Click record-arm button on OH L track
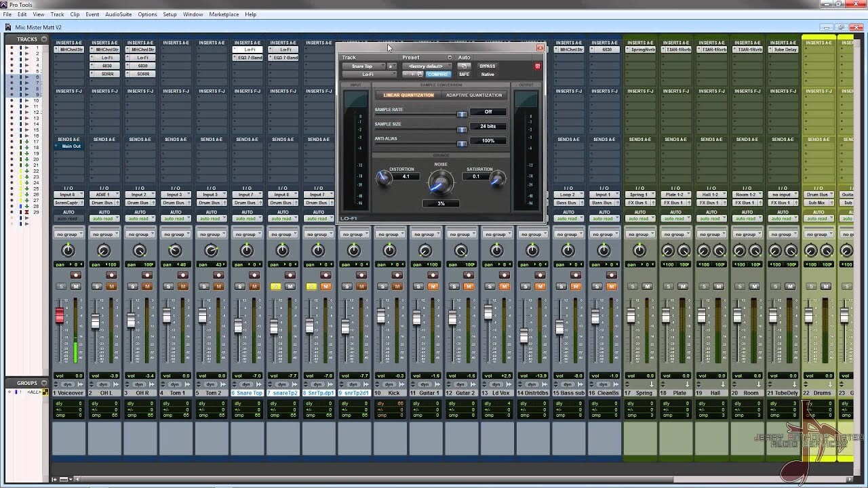868x488 pixels. (x=111, y=275)
